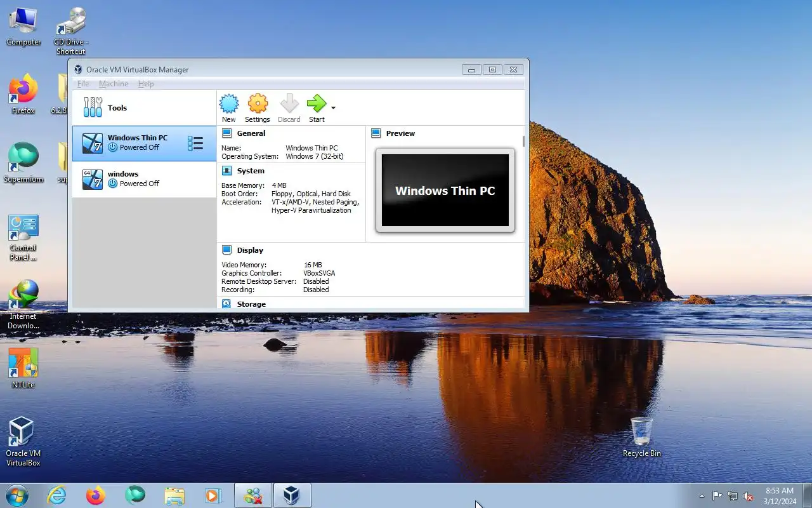This screenshot has width=812, height=508.
Task: Open Computer desktop icon
Action: click(23, 27)
